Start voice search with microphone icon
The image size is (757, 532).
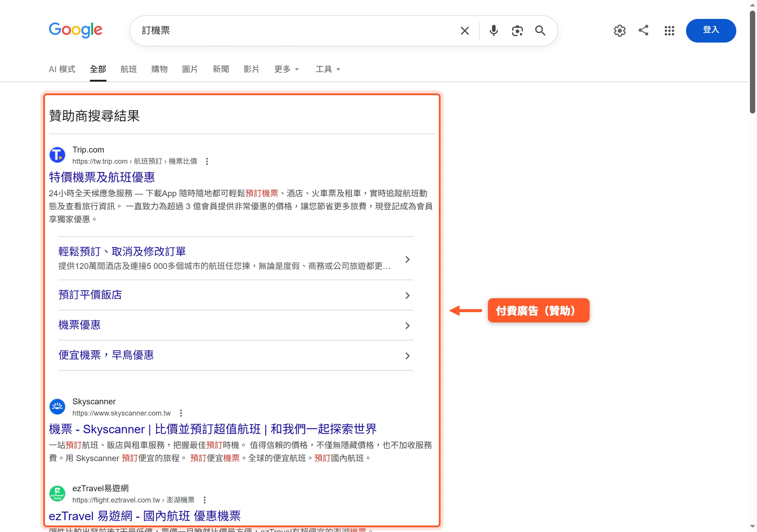click(494, 31)
